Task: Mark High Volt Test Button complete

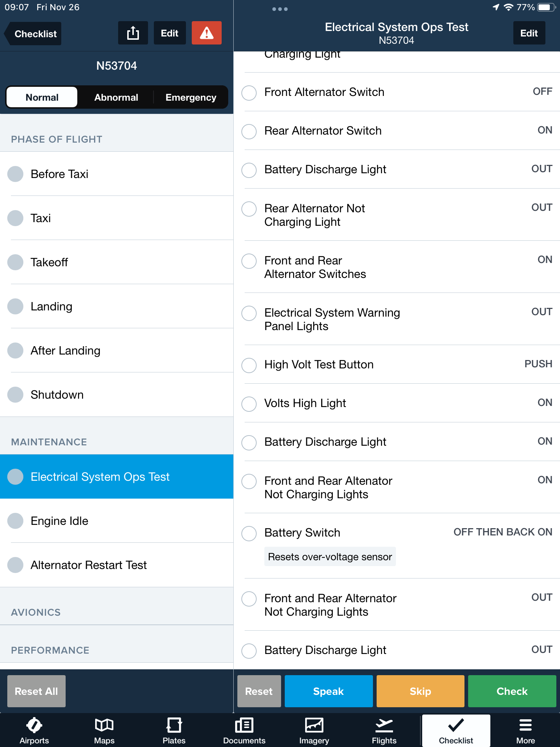Action: pos(249,365)
